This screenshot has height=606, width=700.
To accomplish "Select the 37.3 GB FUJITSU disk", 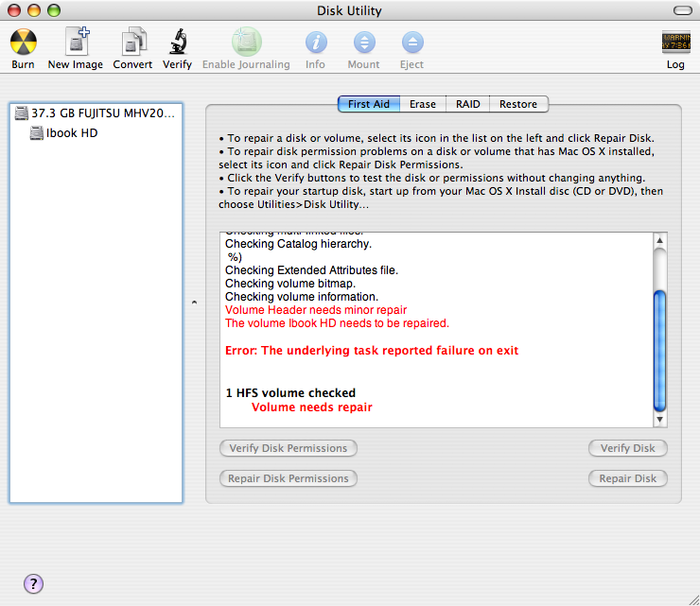I will [95, 113].
